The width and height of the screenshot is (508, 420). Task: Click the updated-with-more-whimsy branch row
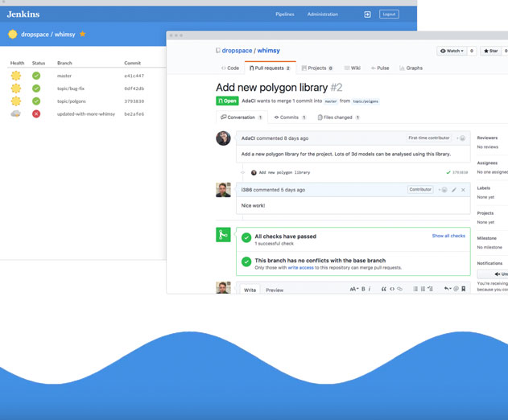click(x=86, y=114)
